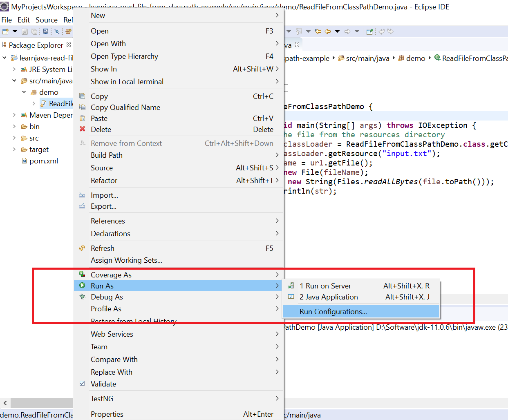Image resolution: width=508 pixels, height=420 pixels.
Task: Collapse the demo package tree node
Action: pos(24,92)
